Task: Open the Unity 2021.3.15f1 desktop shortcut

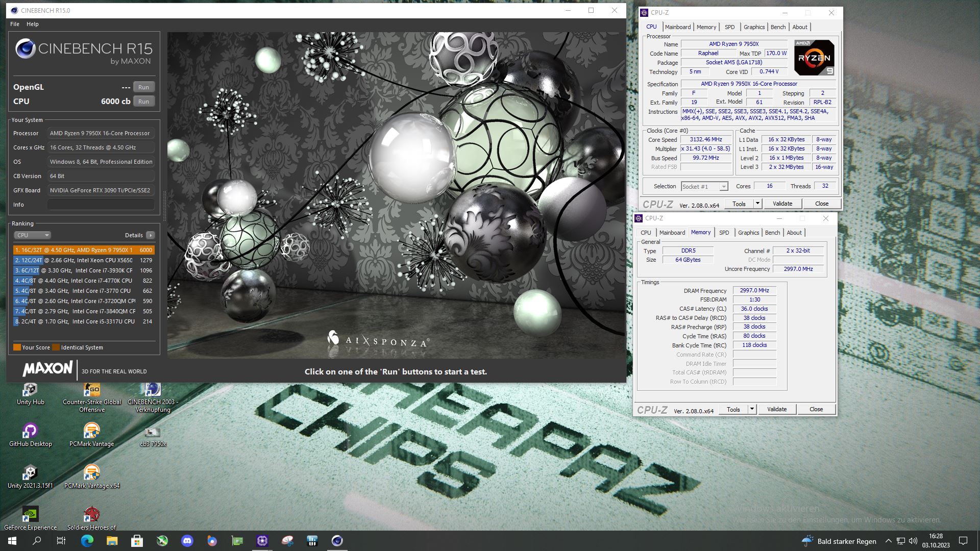Action: pyautogui.click(x=30, y=477)
